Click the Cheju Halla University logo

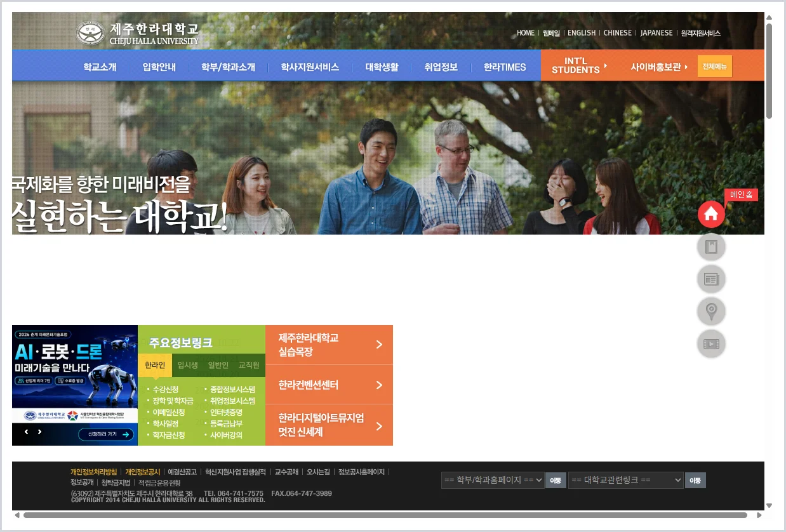[137, 33]
